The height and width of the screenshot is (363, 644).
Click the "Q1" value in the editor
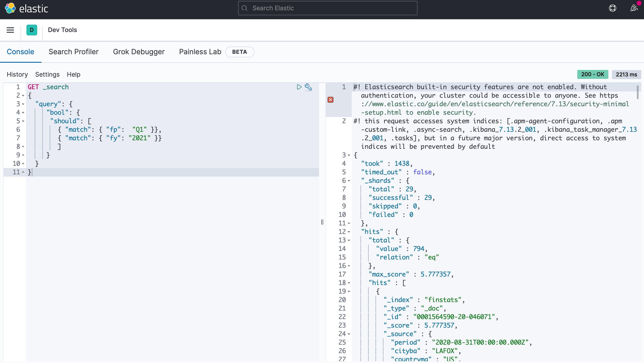click(139, 130)
